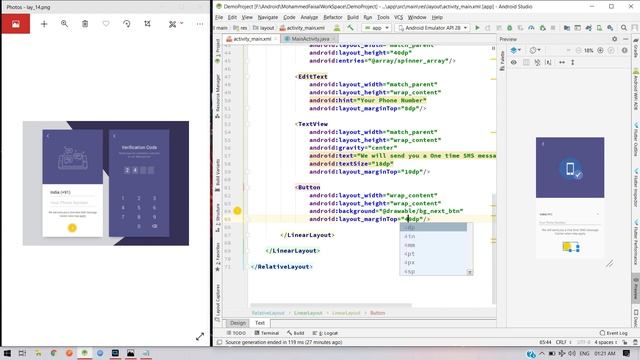Toggle favorite heart in Photos
The width and height of the screenshot is (640, 360).
coord(106,24)
